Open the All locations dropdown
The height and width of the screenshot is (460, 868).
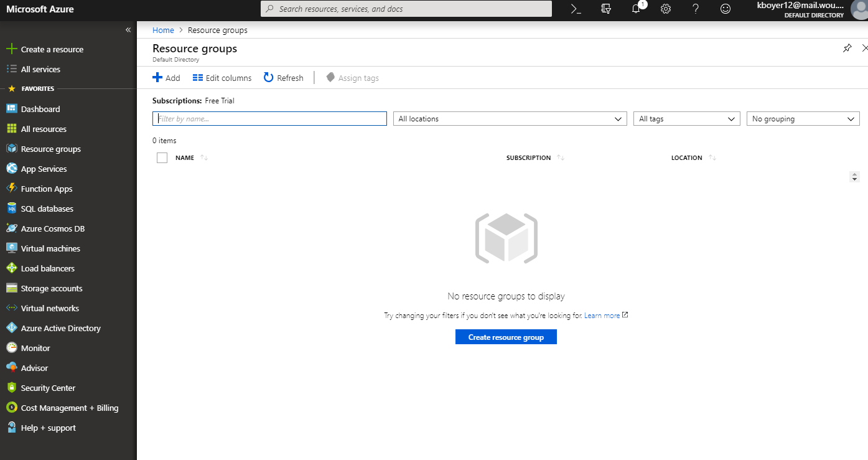tap(510, 119)
